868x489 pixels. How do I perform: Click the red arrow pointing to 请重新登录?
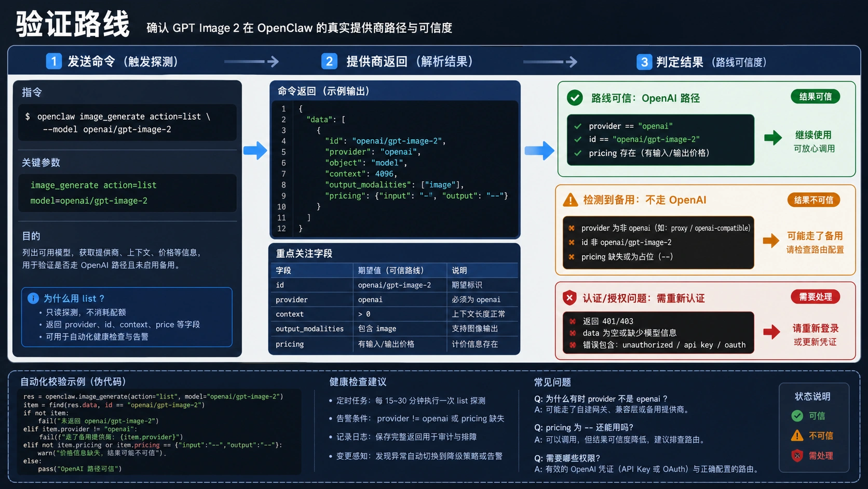tap(771, 332)
